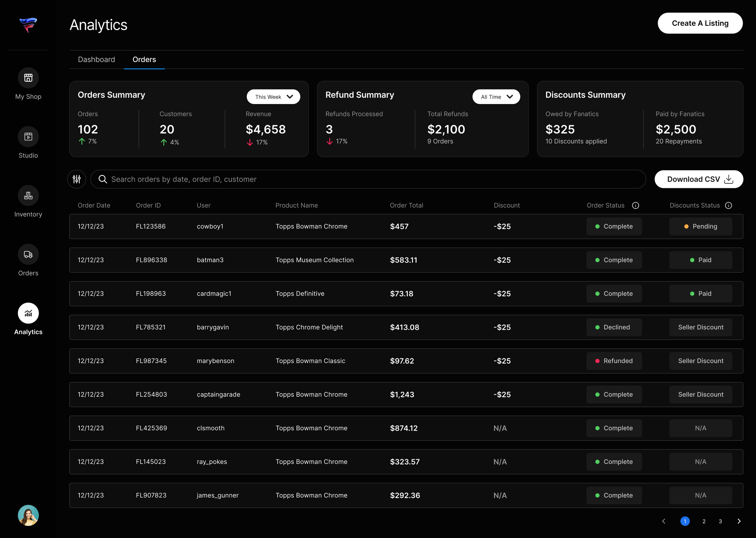Go to page 2
This screenshot has width=756, height=538.
(x=704, y=521)
